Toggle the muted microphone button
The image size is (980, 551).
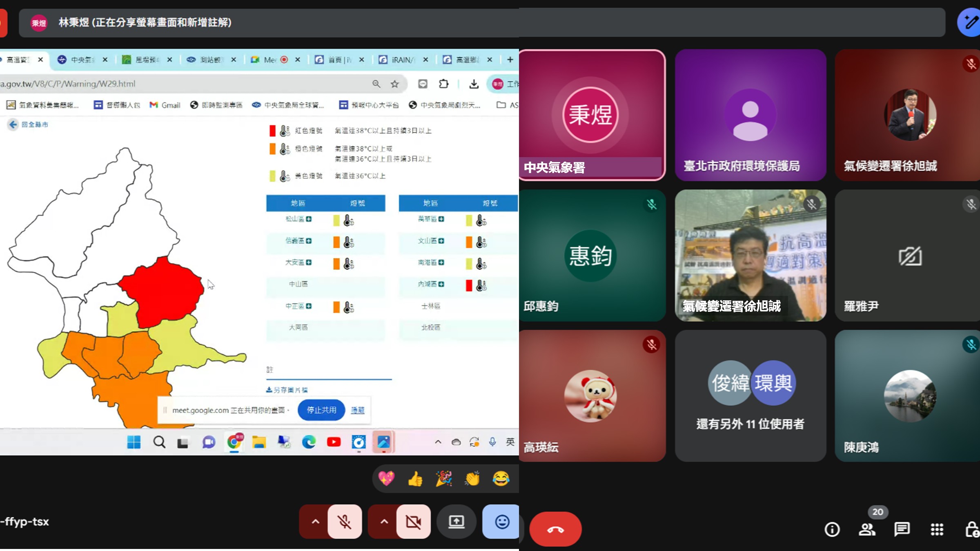[x=345, y=522]
